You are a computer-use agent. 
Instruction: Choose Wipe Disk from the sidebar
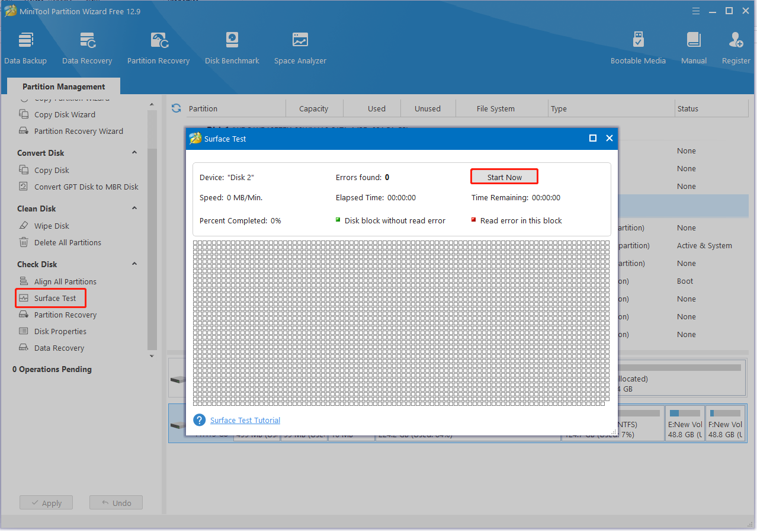point(52,226)
